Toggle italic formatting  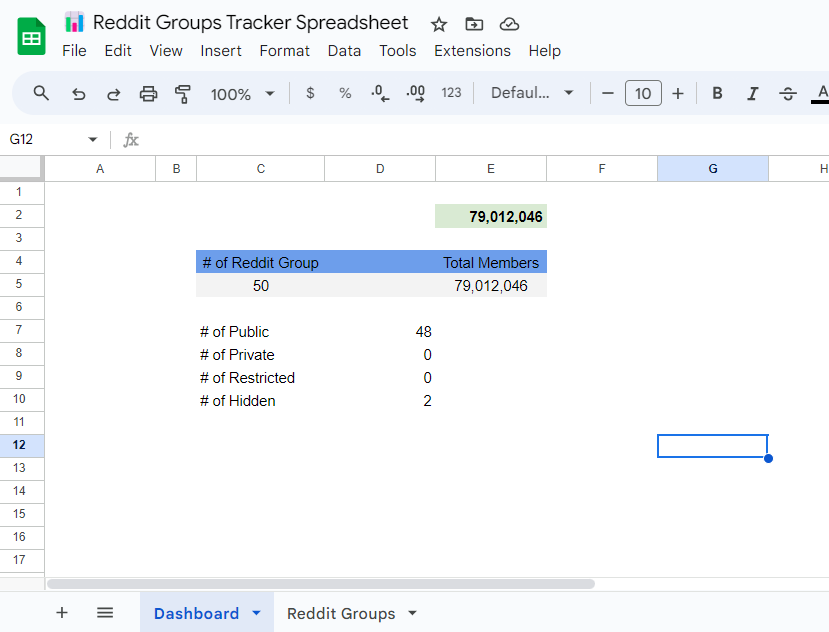[752, 94]
